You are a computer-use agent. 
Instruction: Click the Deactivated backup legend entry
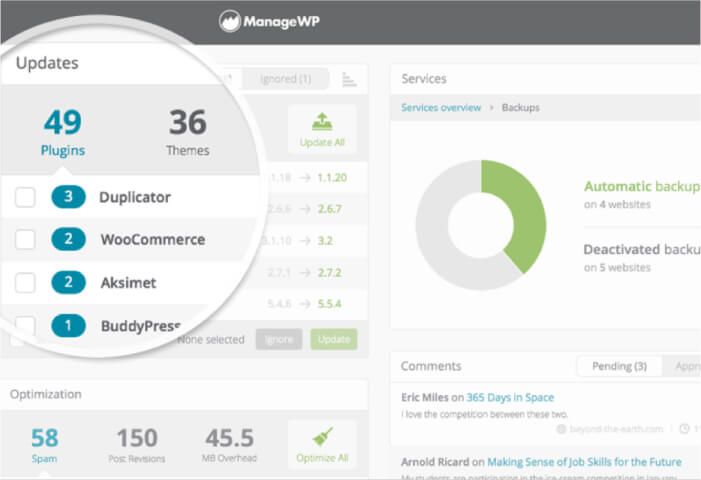point(642,257)
